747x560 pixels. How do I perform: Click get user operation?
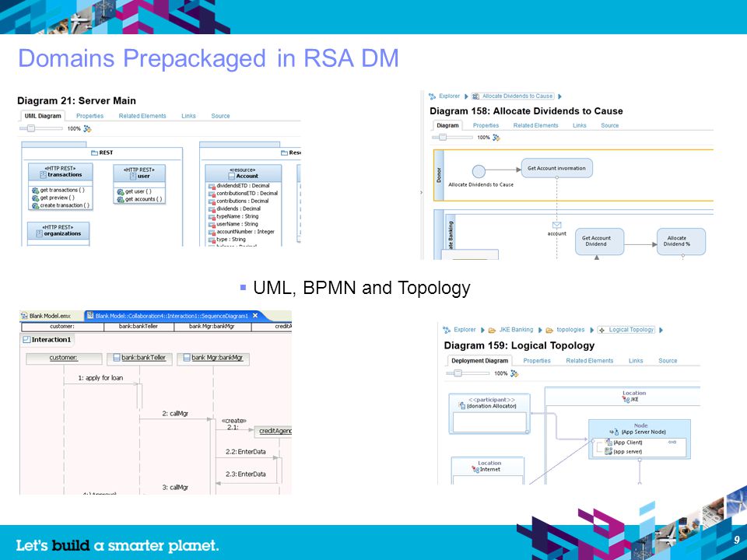[x=135, y=191]
